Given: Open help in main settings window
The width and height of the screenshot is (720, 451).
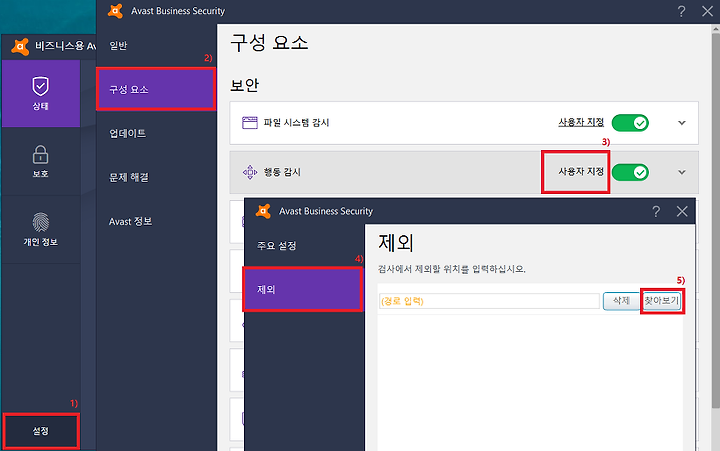Looking at the screenshot, I should (x=681, y=11).
